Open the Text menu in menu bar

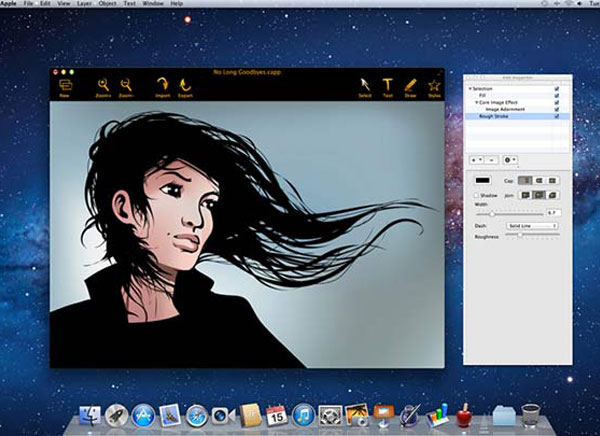tap(129, 3)
